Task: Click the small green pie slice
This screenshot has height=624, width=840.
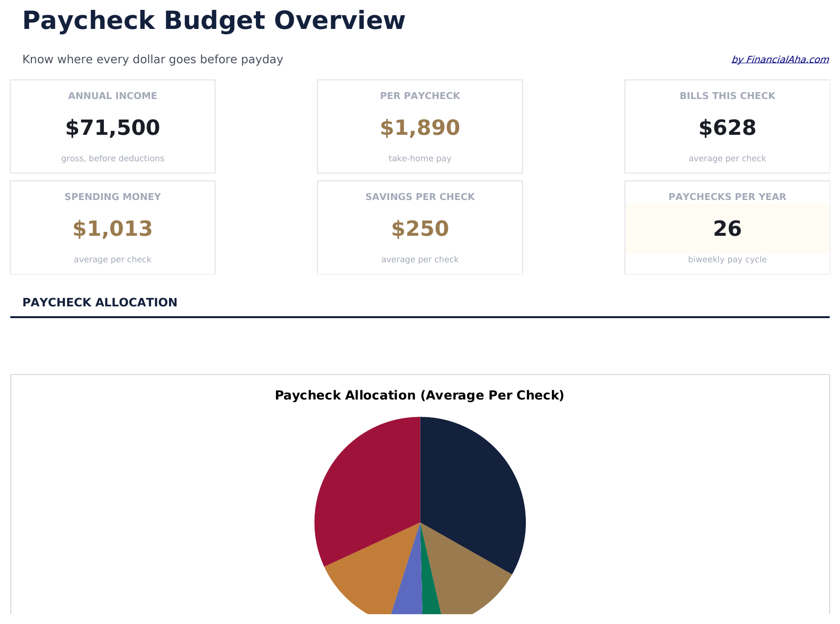Action: [x=430, y=600]
